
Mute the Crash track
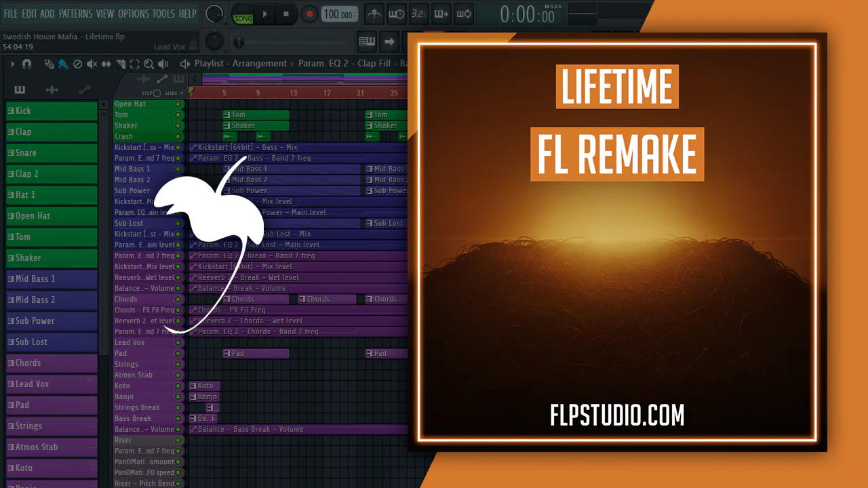pyautogui.click(x=178, y=136)
